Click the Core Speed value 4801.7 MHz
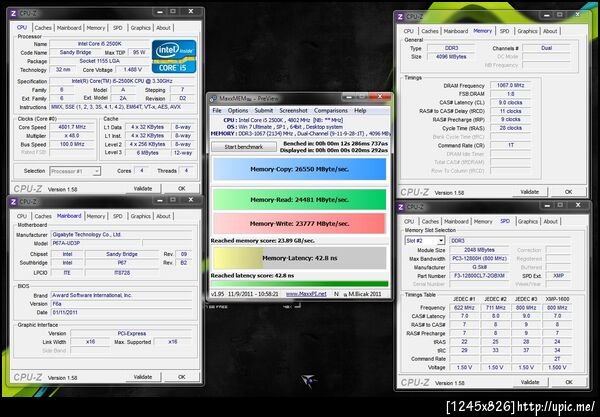 tap(72, 127)
